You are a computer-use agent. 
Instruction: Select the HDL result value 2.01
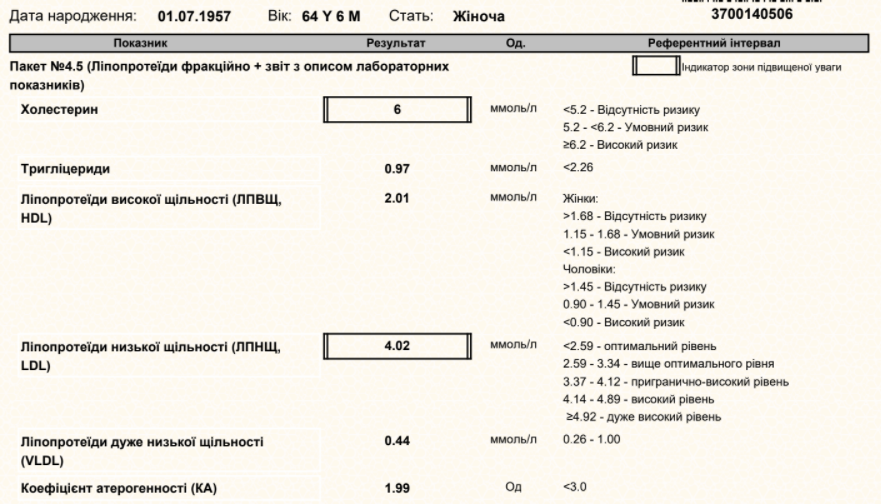pyautogui.click(x=397, y=198)
